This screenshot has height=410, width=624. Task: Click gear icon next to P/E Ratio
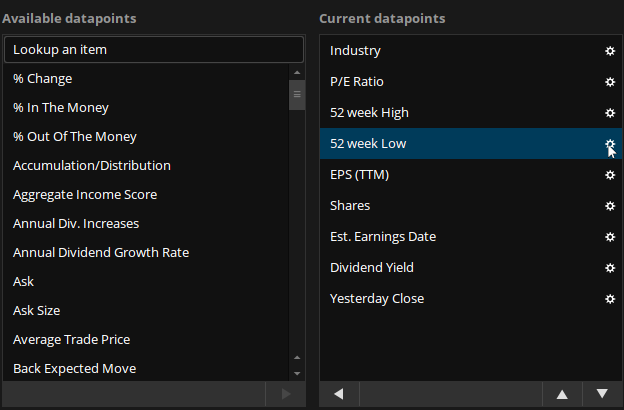coord(610,82)
